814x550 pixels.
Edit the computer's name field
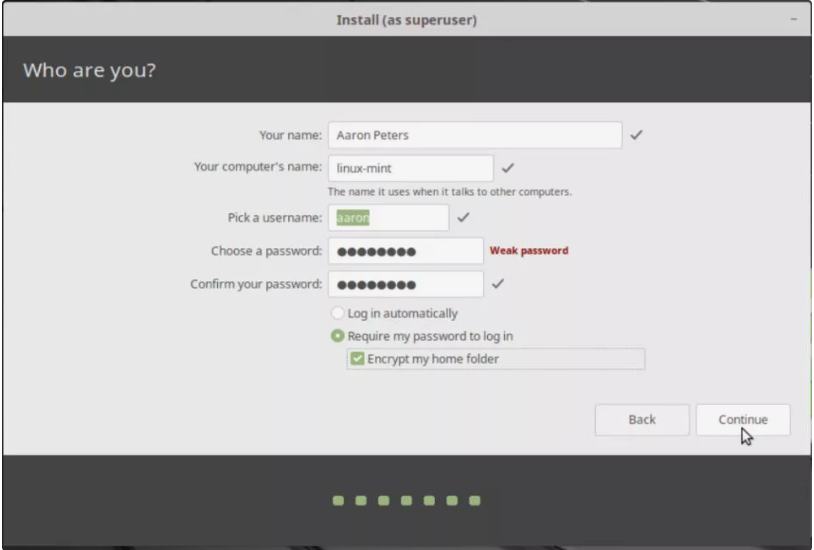(411, 168)
